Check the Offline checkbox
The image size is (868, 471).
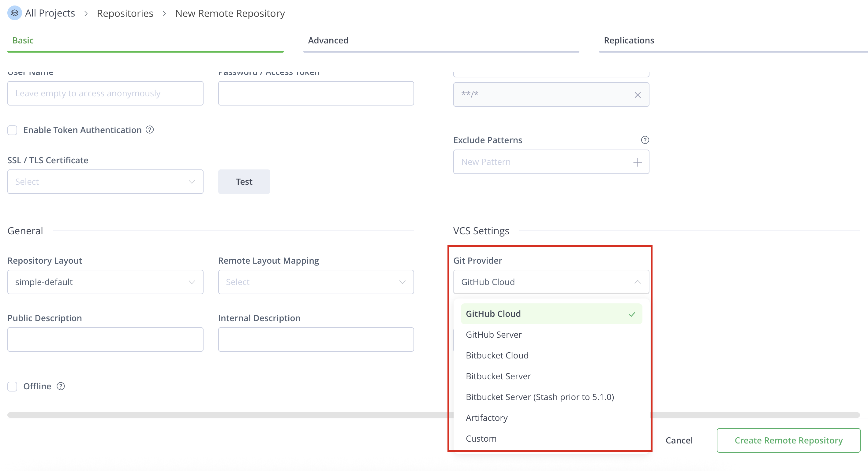click(x=13, y=386)
